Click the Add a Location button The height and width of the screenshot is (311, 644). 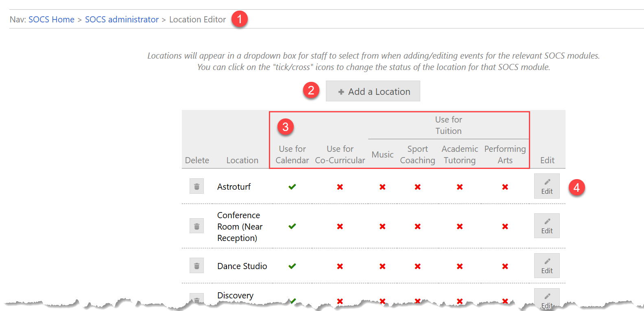click(x=373, y=91)
